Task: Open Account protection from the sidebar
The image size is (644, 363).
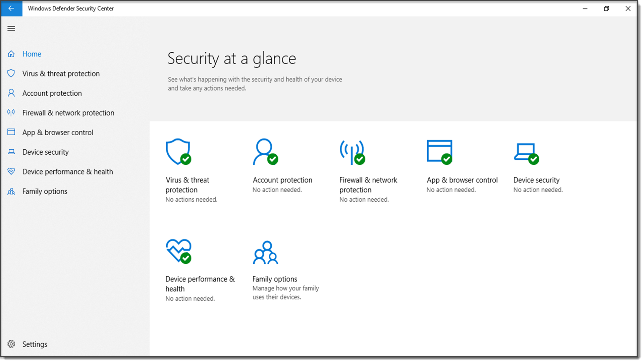Action: coord(52,93)
